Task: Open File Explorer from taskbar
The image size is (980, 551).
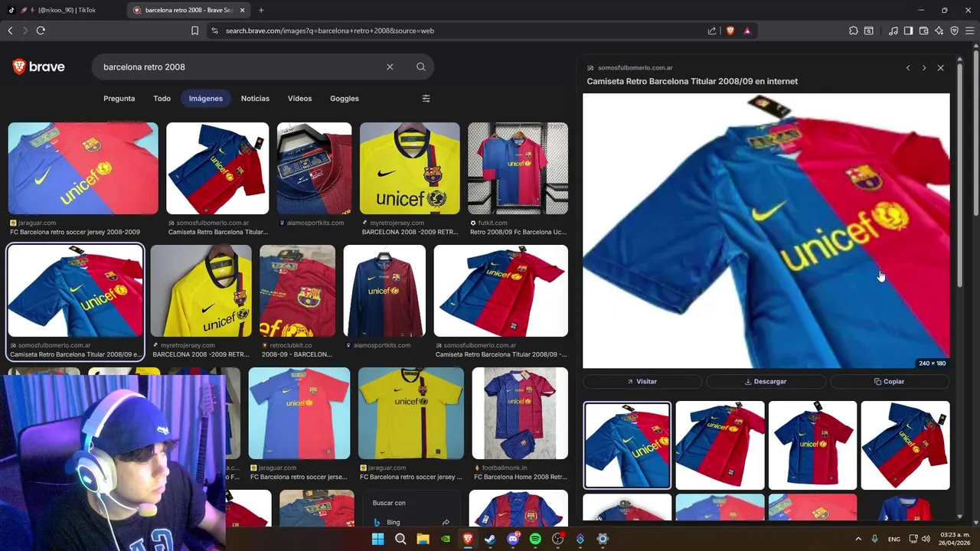Action: [x=423, y=539]
